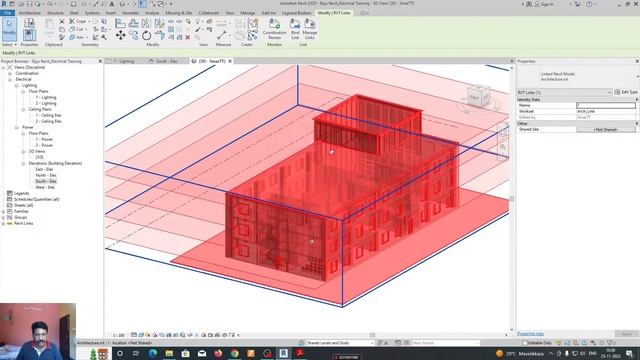Image resolution: width=640 pixels, height=360 pixels.
Task: Select 1 - Ceiling Elec in Project Browser
Action: [49, 115]
